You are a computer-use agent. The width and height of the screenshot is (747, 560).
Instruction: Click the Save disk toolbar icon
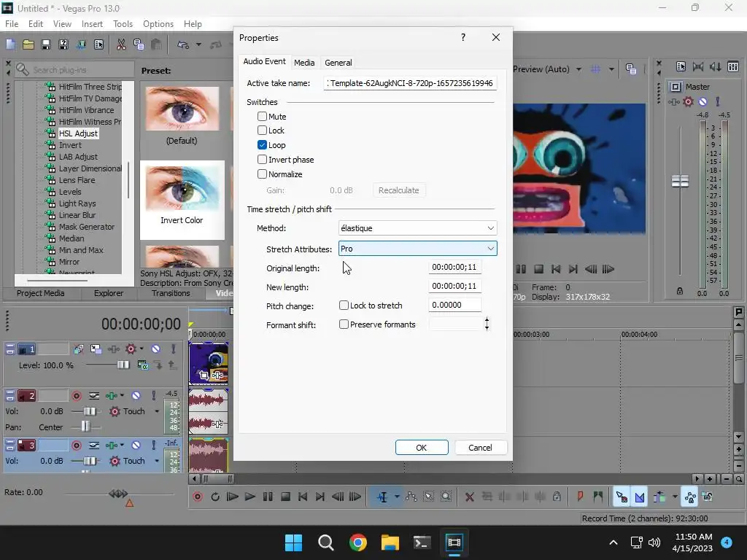pos(46,44)
